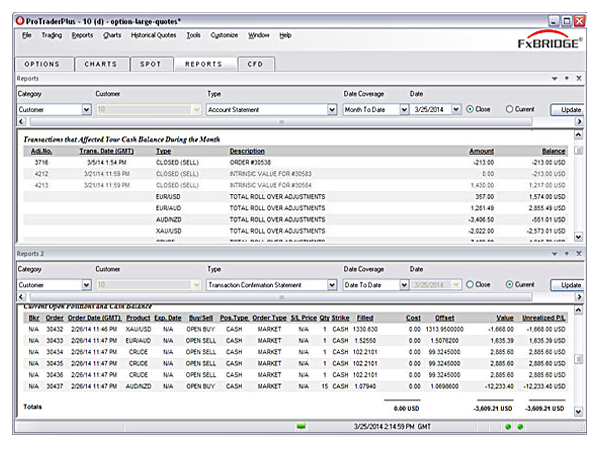Image resolution: width=600 pixels, height=450 pixels.
Task: Open Account Statement type dropdown
Action: point(332,109)
